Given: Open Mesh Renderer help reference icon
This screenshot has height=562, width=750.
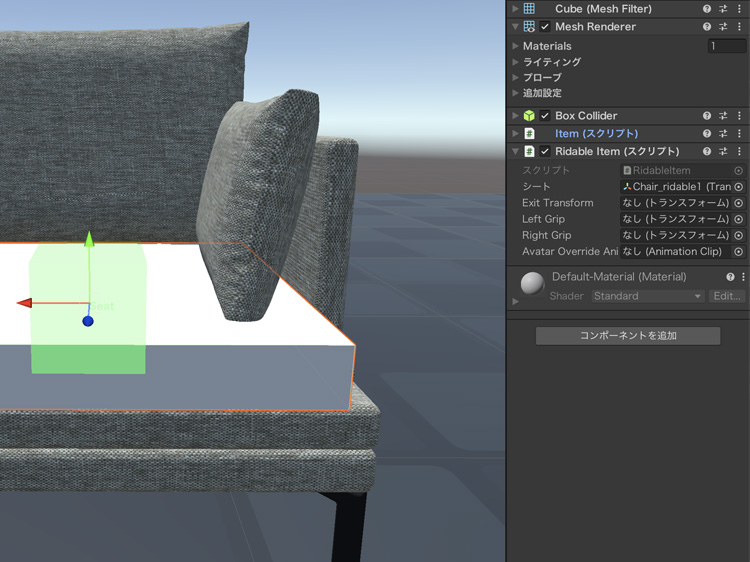Looking at the screenshot, I should 707,27.
